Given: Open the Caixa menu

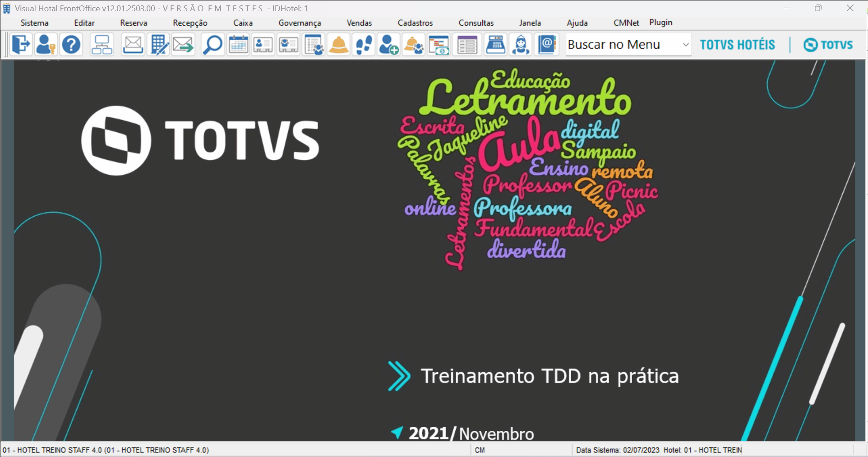Looking at the screenshot, I should pyautogui.click(x=243, y=23).
